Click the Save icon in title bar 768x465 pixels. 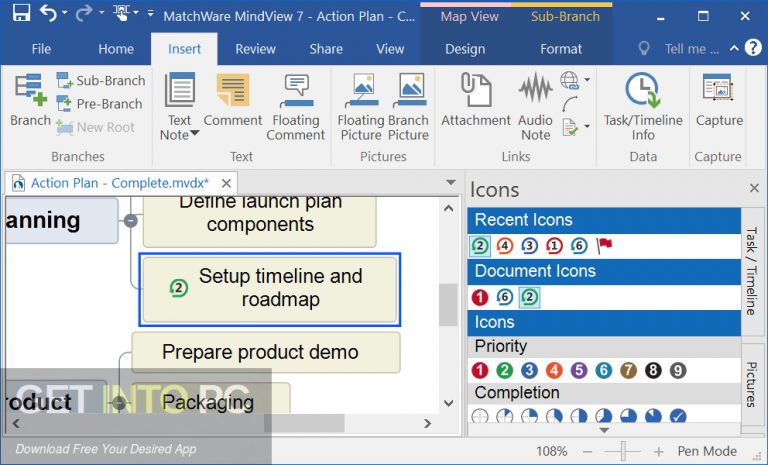pyautogui.click(x=21, y=15)
